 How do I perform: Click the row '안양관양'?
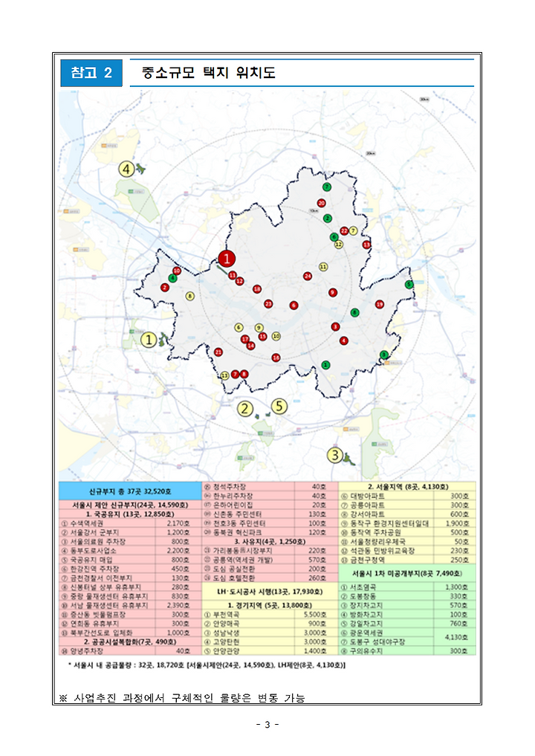pos(270,651)
